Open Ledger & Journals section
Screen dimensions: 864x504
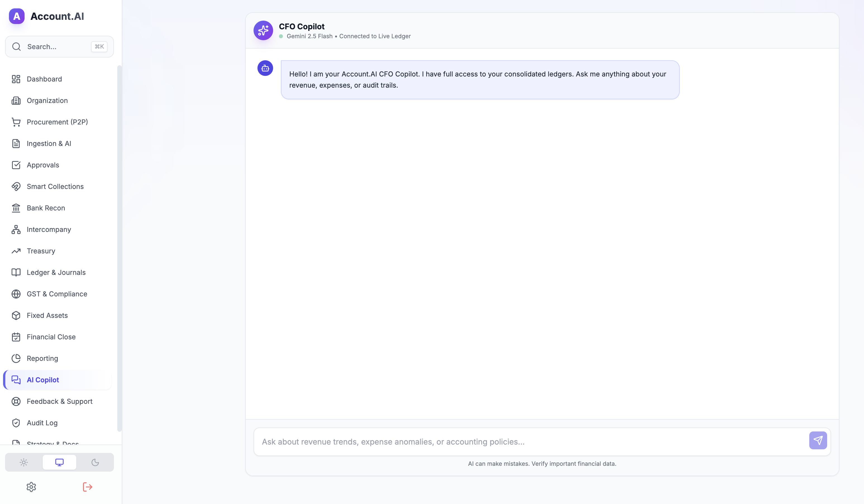(56, 272)
